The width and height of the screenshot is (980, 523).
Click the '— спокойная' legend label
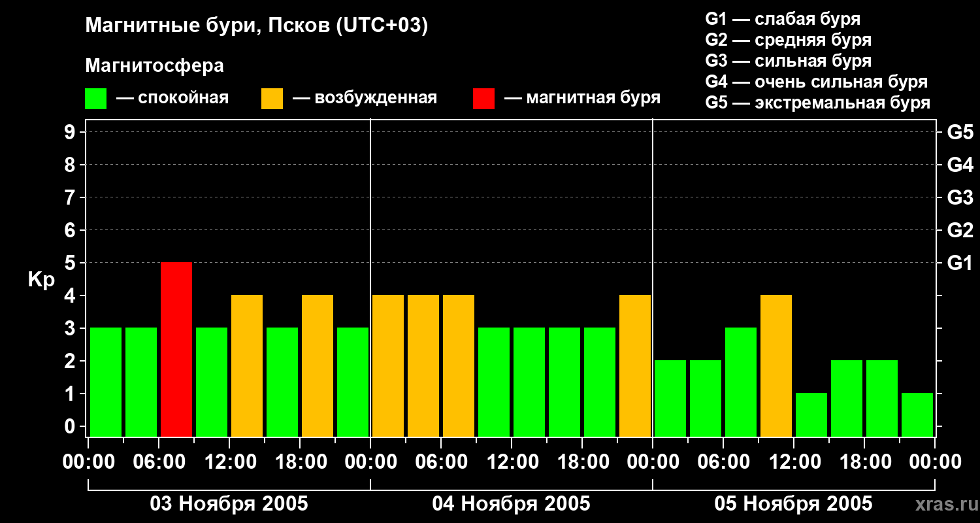[172, 98]
